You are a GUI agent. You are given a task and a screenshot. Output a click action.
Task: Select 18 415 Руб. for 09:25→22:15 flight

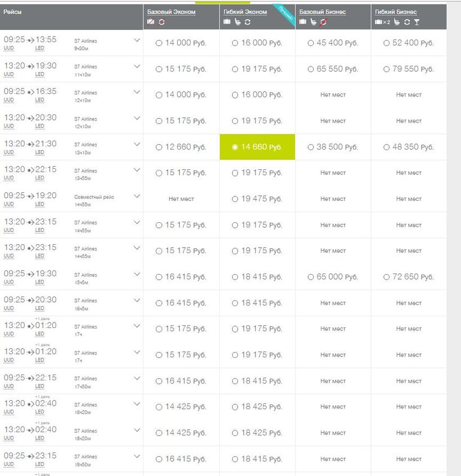pos(235,381)
